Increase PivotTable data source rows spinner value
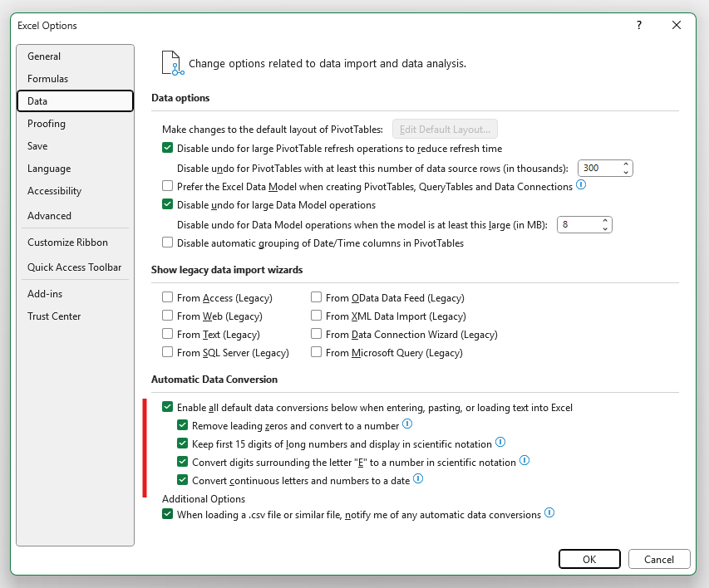This screenshot has height=588, width=709. tap(626, 164)
